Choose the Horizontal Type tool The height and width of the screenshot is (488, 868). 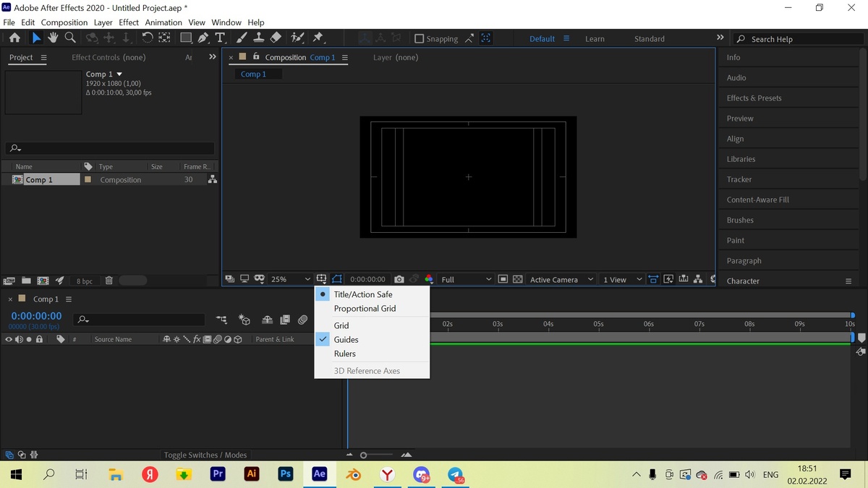click(220, 38)
